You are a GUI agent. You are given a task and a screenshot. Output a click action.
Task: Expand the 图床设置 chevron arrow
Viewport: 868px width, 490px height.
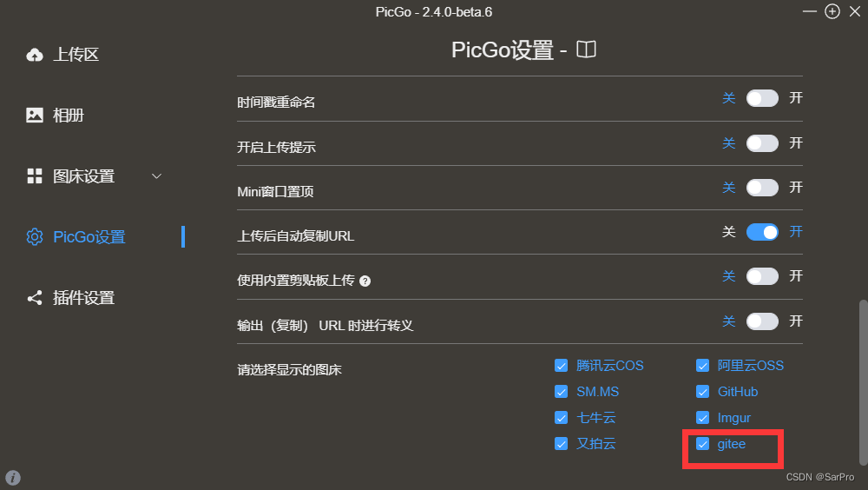tap(156, 176)
